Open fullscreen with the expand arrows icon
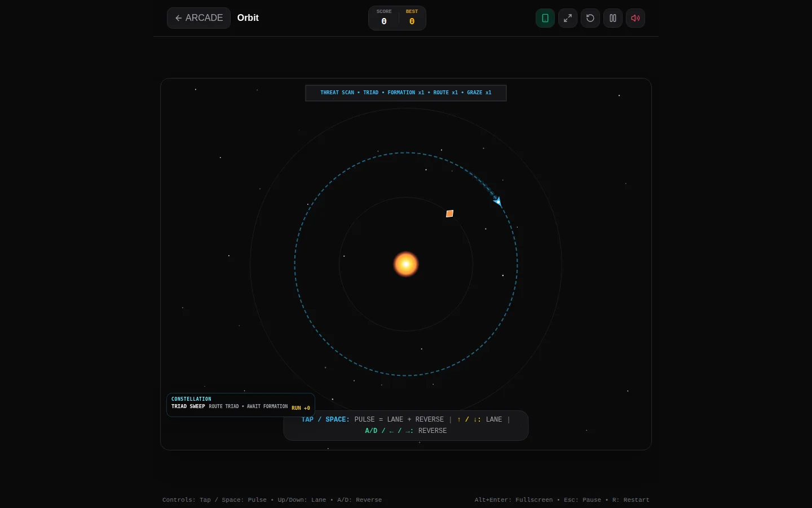Screen dimensions: 812x508 point(568,18)
